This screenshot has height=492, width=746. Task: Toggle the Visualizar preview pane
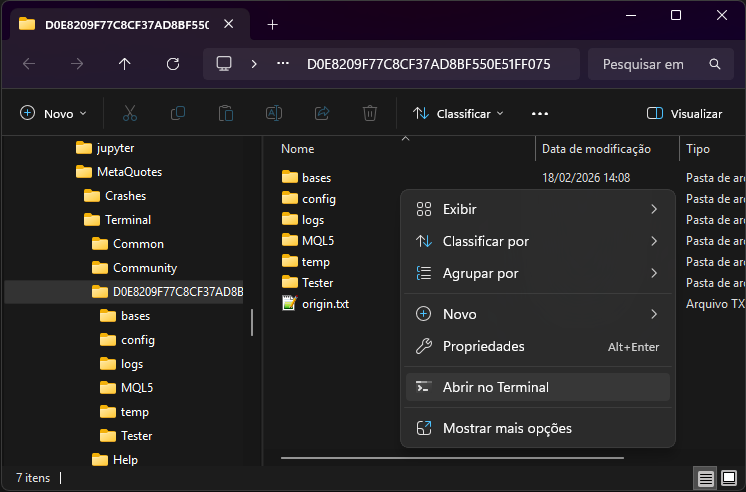[684, 114]
